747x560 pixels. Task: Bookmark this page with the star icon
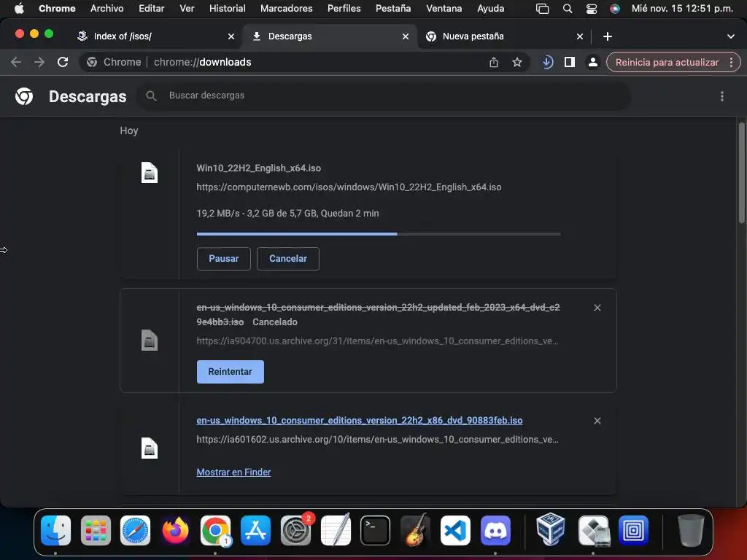click(x=517, y=62)
